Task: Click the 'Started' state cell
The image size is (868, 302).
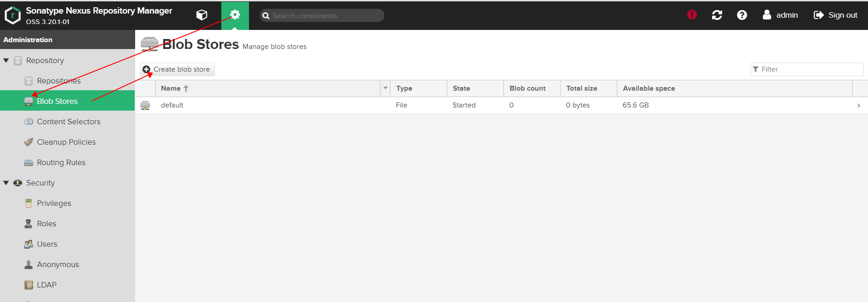Action: pos(464,105)
